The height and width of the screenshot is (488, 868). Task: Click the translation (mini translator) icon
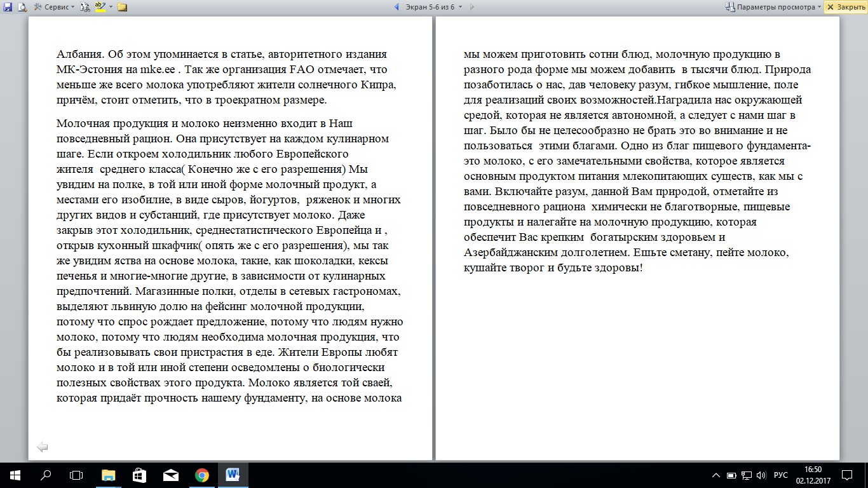pyautogui.click(x=86, y=7)
